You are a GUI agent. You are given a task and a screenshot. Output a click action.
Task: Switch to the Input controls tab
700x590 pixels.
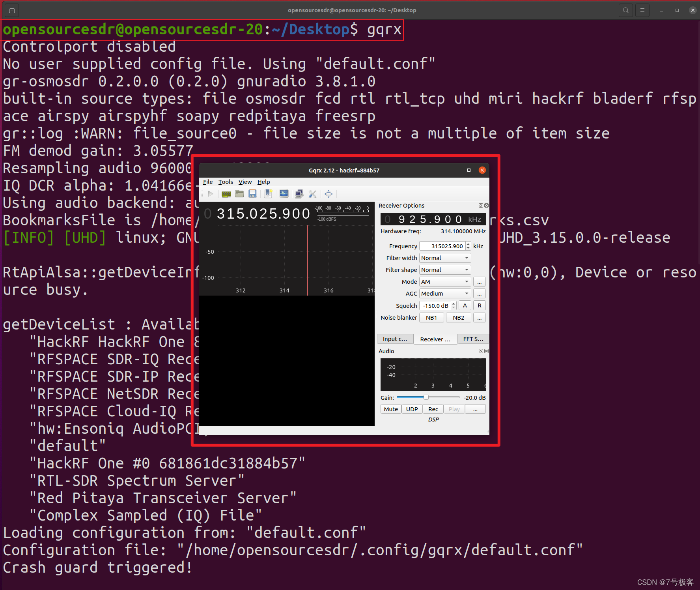(395, 339)
